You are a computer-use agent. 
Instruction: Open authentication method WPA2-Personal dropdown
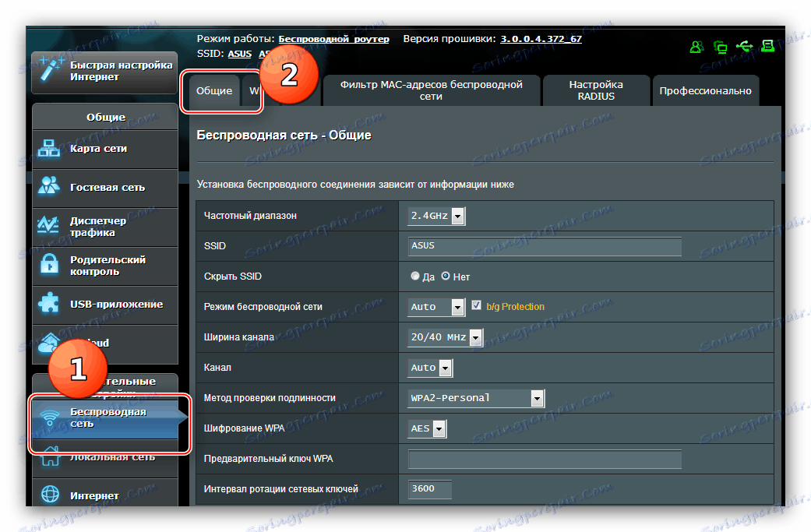point(476,398)
